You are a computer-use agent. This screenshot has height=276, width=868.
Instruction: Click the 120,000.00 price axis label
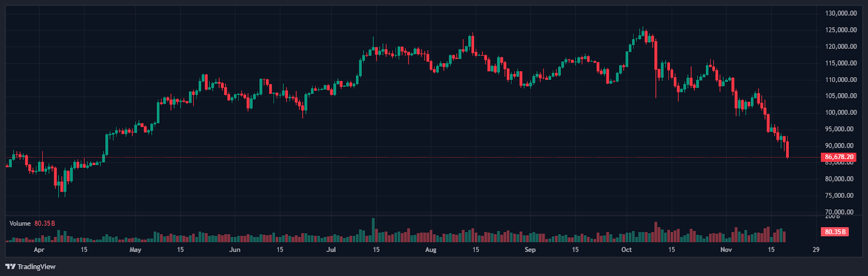(x=841, y=47)
